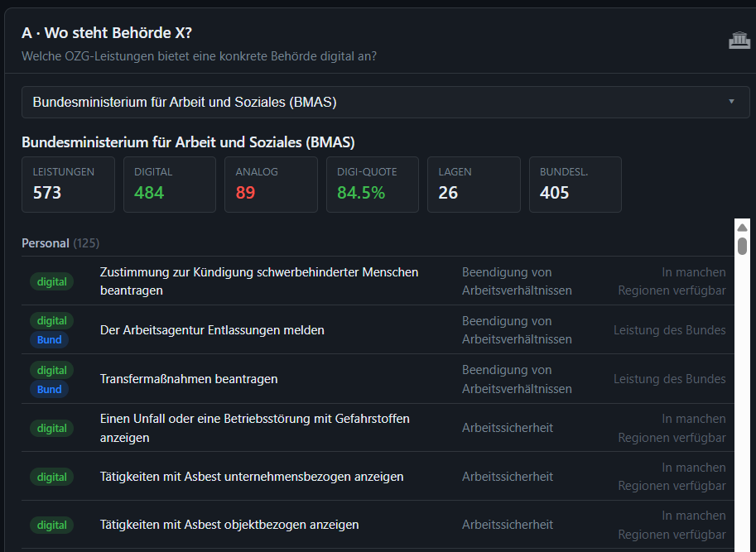
Task: Click digital badge on the Transfermaßnahmen row
Action: tap(51, 371)
